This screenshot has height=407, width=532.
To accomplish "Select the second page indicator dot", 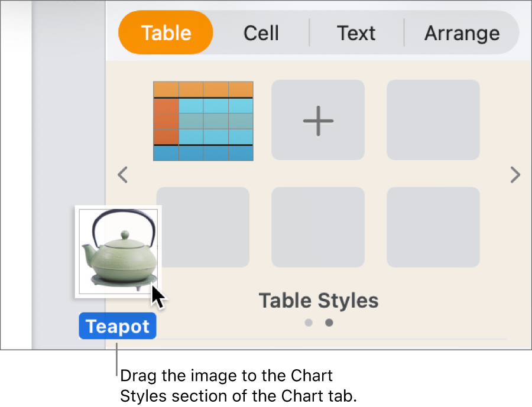I will click(x=329, y=323).
